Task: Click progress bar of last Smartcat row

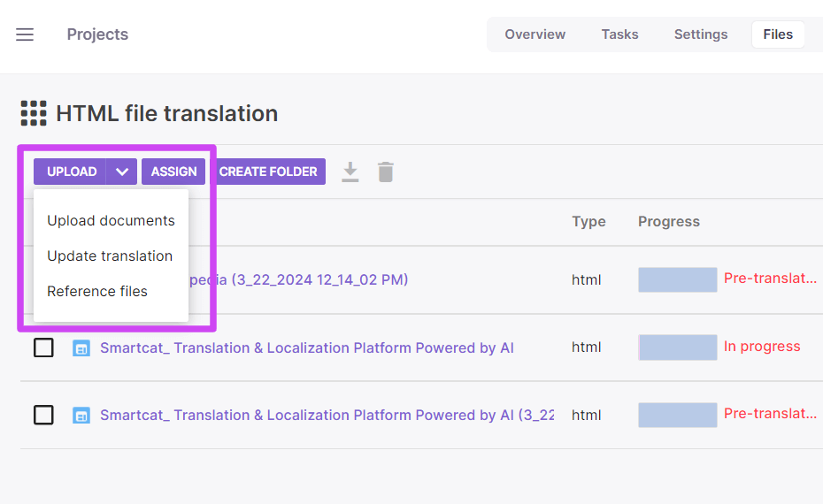Action: 678,415
